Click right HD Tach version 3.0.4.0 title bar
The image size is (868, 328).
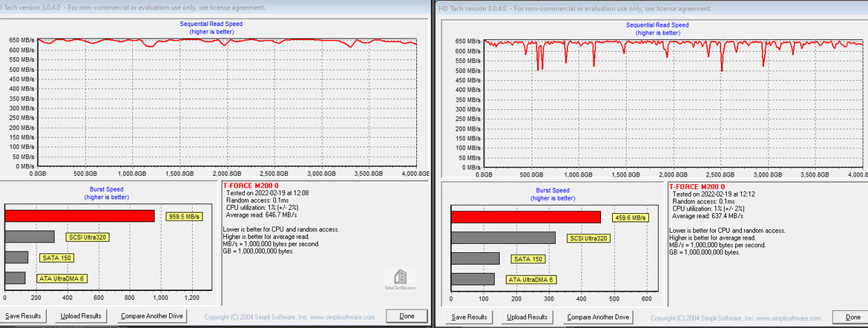point(652,8)
